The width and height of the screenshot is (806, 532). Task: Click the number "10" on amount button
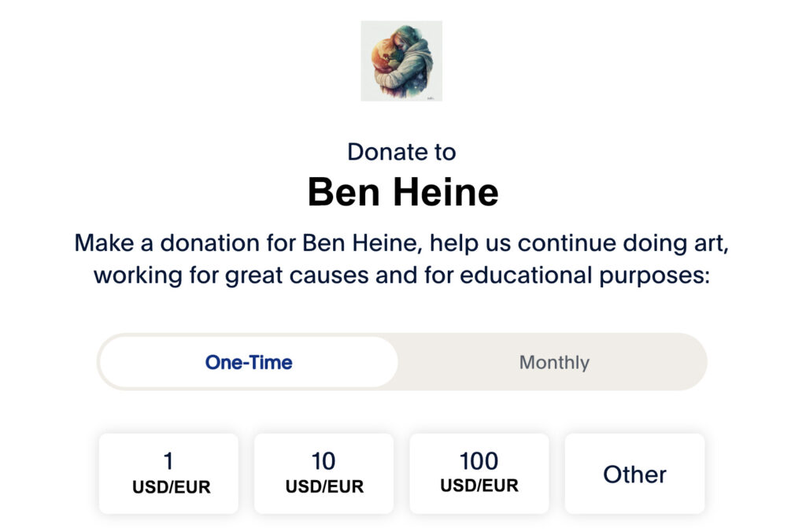(x=324, y=460)
